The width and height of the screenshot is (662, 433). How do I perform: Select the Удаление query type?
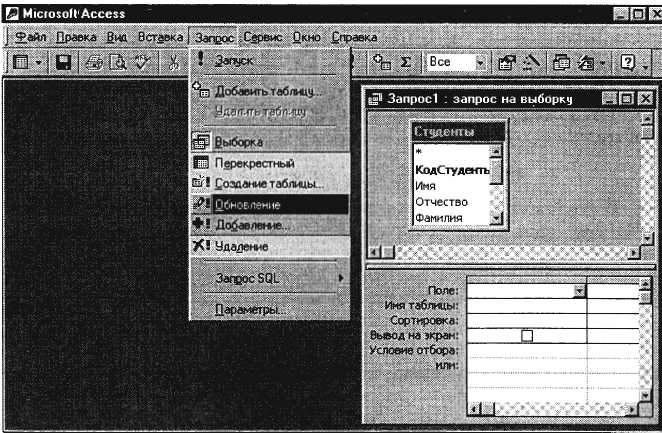point(270,246)
